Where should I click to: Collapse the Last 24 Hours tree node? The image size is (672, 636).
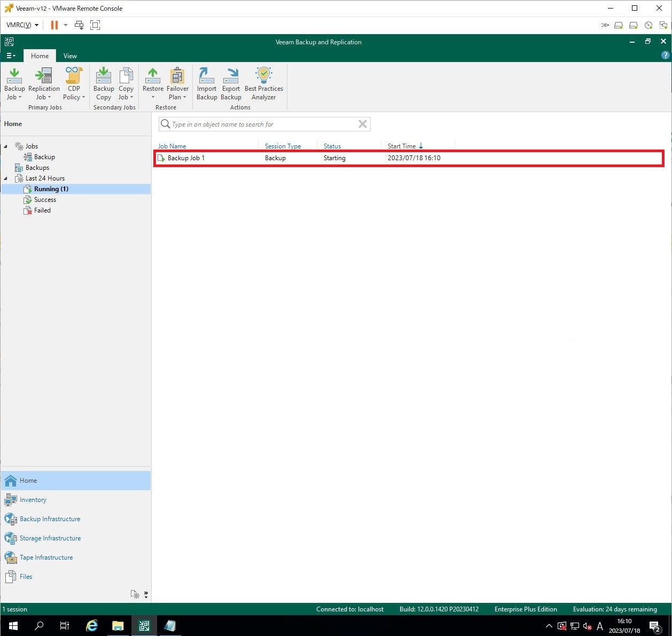click(x=6, y=178)
